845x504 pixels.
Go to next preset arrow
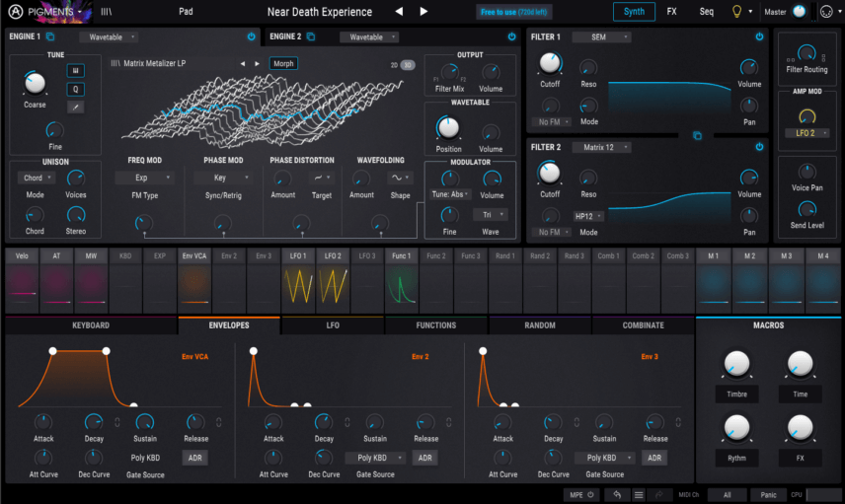(423, 11)
